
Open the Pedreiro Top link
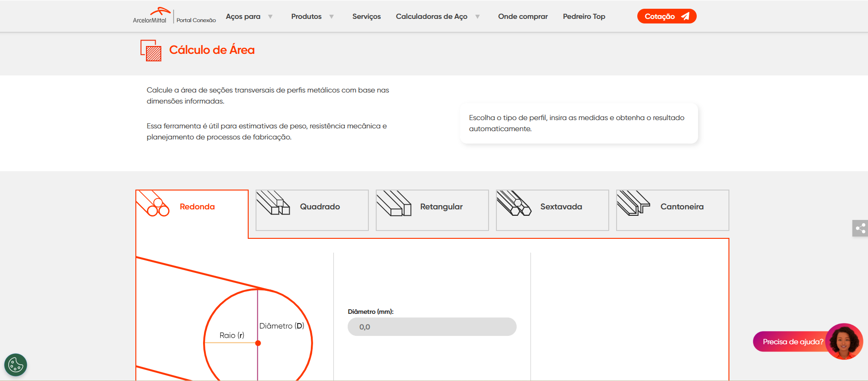(584, 17)
